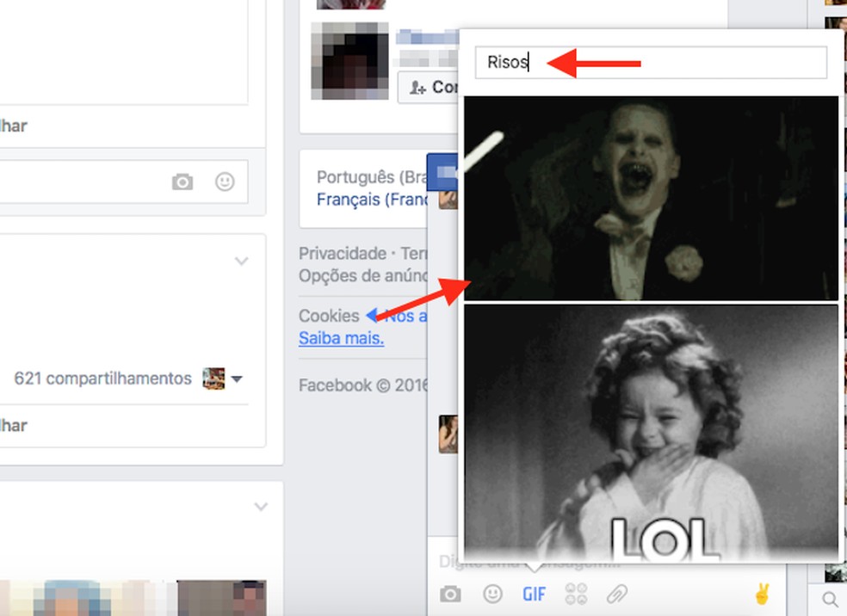The height and width of the screenshot is (616, 847).
Task: Click the Opções de anúncios footer link
Action: [x=362, y=276]
